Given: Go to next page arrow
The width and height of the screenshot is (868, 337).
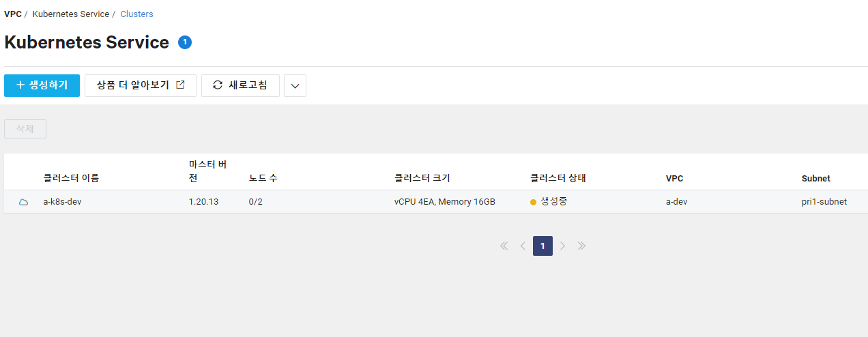Looking at the screenshot, I should [562, 246].
